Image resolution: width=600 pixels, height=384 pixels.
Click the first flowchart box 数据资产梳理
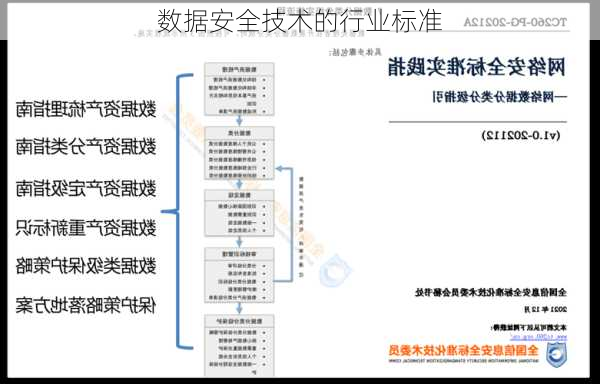point(239,89)
